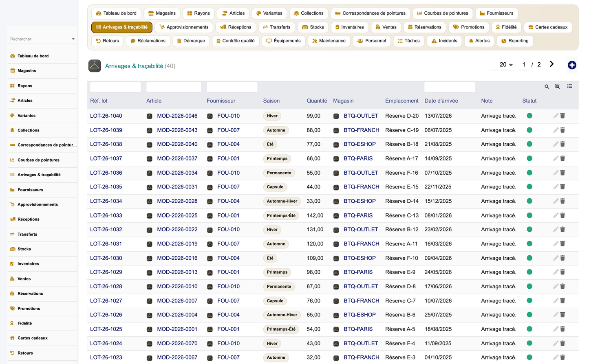
Task: Open the Cartes cadeaux top tab
Action: coord(548,27)
